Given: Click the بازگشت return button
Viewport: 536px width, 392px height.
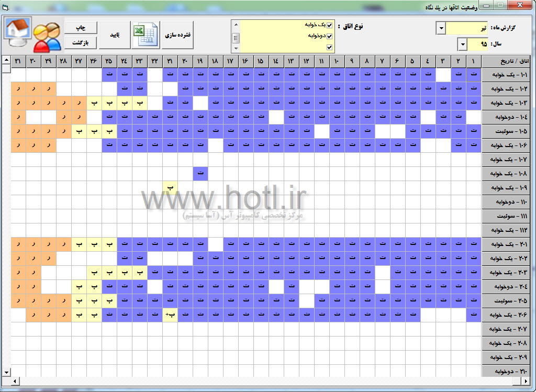Looking at the screenshot, I should (x=81, y=43).
